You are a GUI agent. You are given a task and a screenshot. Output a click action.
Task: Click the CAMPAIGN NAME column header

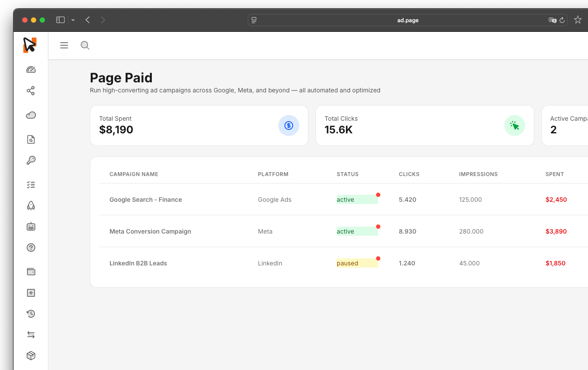[x=134, y=174]
